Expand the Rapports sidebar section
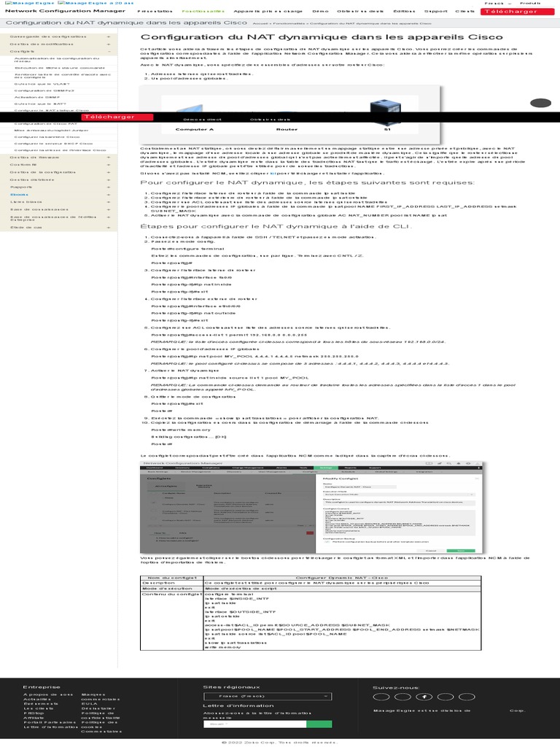The image size is (560, 747). (x=58, y=187)
